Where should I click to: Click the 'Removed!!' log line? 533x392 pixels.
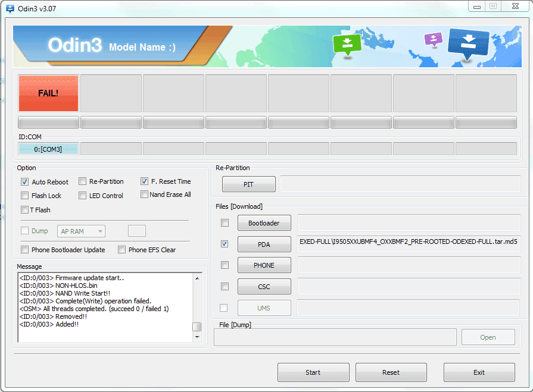pyautogui.click(x=54, y=316)
